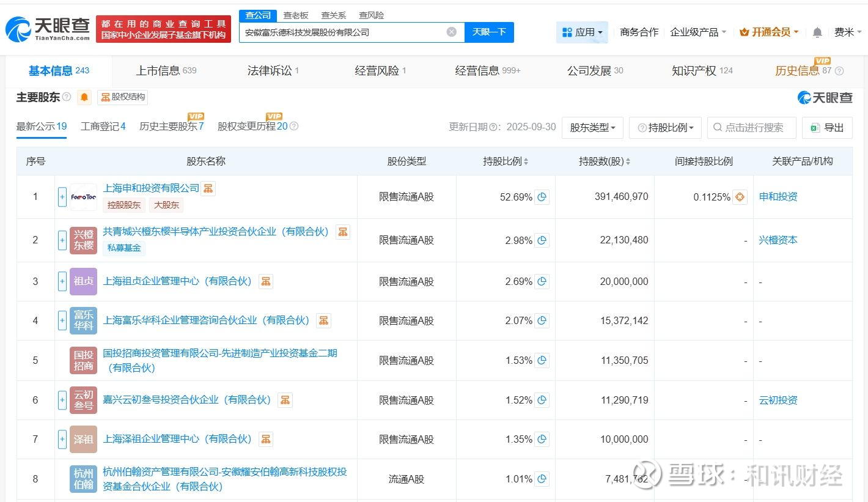
Task: Open the 股东类型 filter dropdown
Action: coord(592,128)
